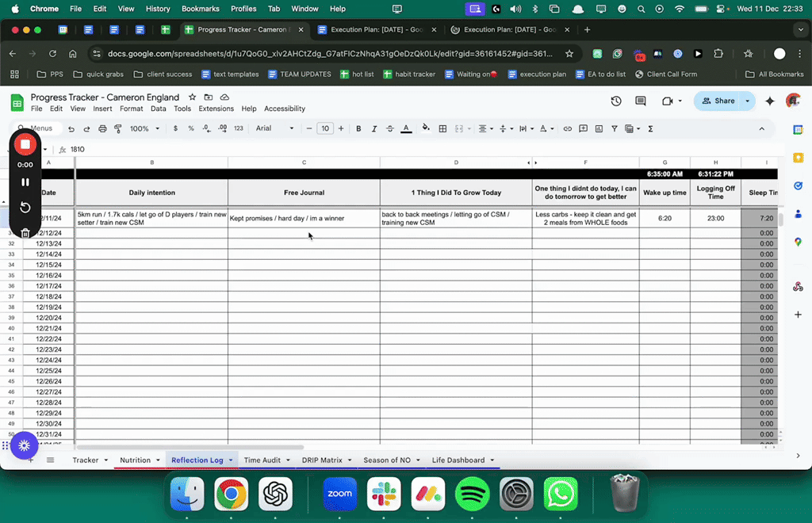Open Google Calendar side panel
Image resolution: width=812 pixels, height=523 pixels.
click(798, 130)
